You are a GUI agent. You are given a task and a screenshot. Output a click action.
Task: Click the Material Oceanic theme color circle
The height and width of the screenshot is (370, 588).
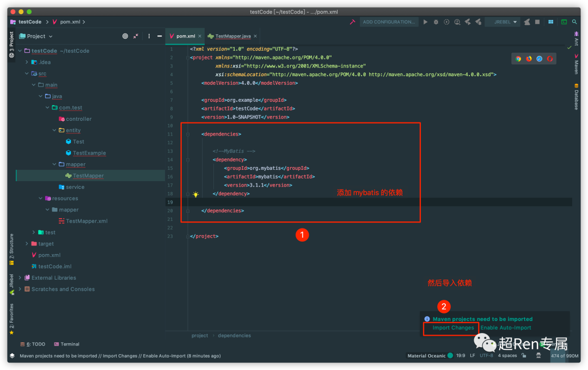pyautogui.click(x=450, y=356)
